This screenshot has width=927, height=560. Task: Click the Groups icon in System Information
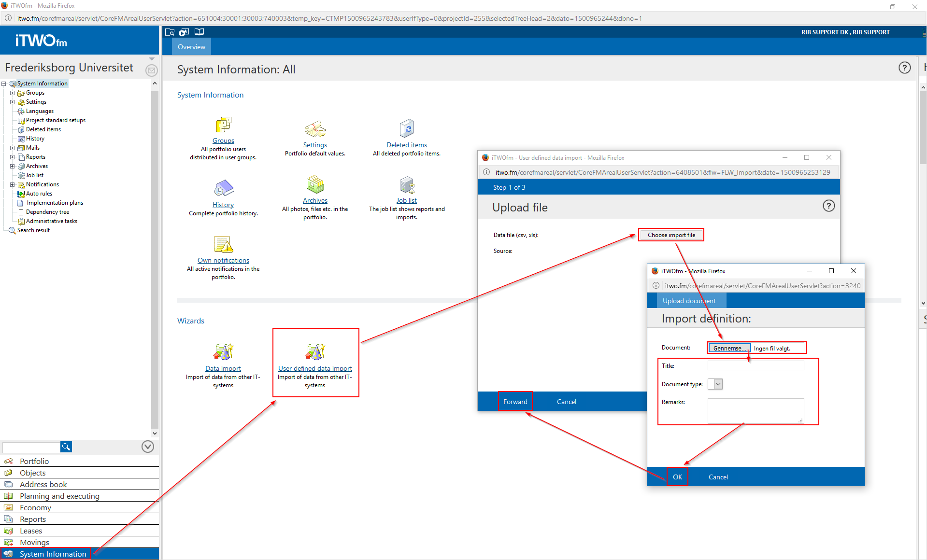(x=223, y=125)
